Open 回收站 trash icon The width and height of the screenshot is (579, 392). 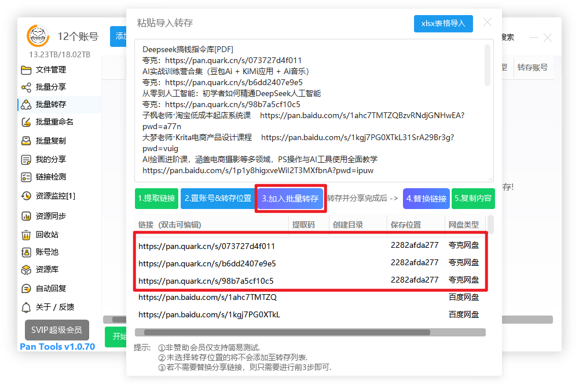[26, 235]
